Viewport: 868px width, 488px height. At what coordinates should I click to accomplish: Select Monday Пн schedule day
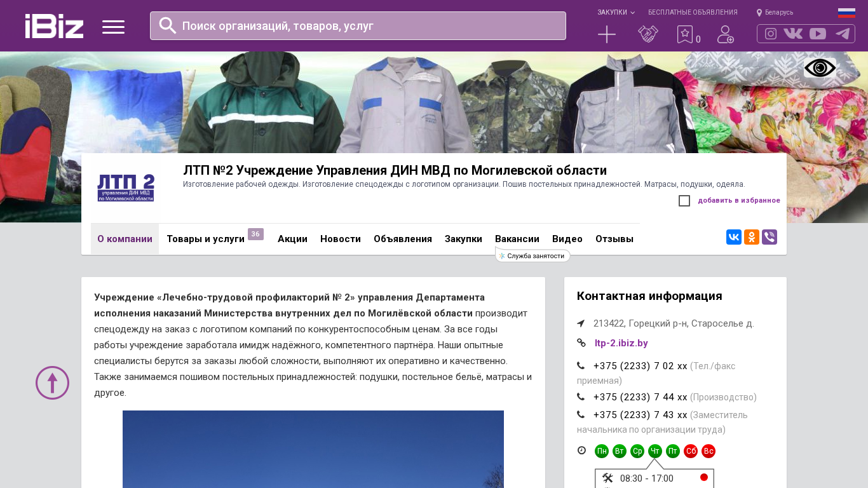pyautogui.click(x=602, y=451)
